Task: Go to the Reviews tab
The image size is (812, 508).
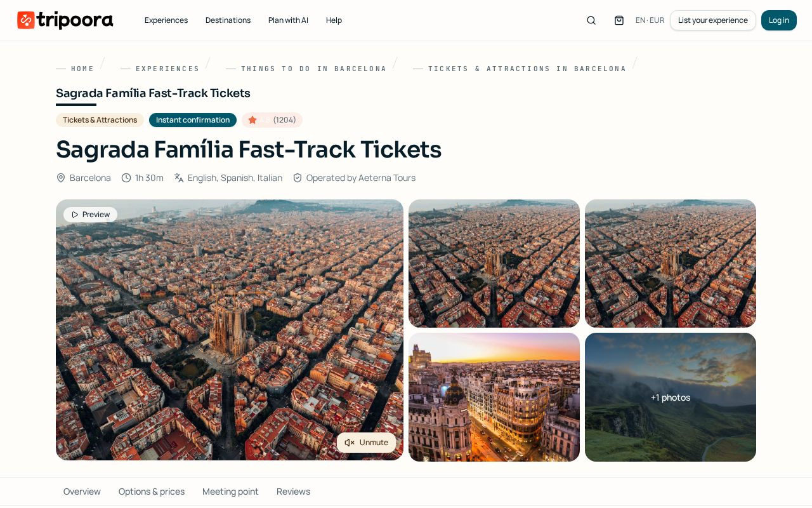Action: (x=293, y=491)
